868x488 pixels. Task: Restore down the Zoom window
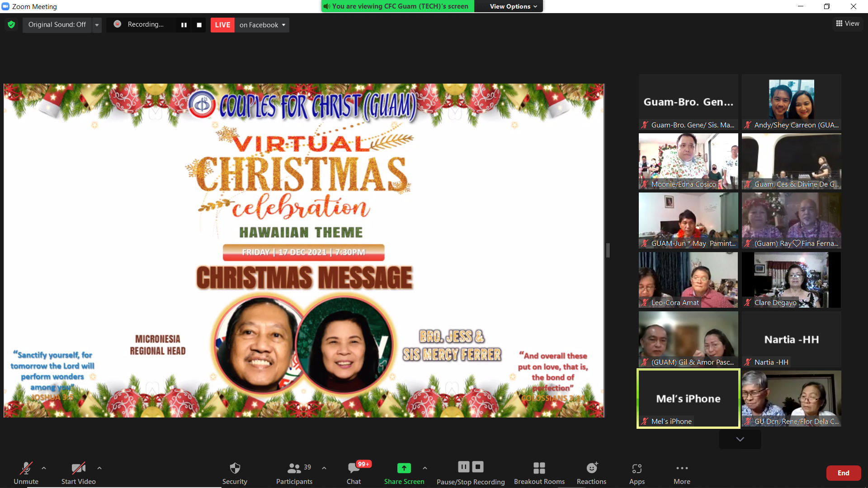(x=827, y=6)
